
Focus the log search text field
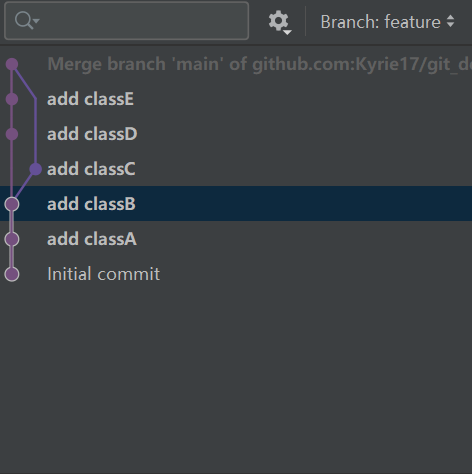[x=126, y=21]
